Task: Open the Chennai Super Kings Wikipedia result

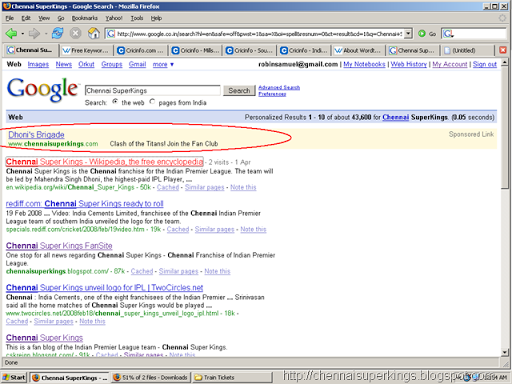Action: (104, 162)
